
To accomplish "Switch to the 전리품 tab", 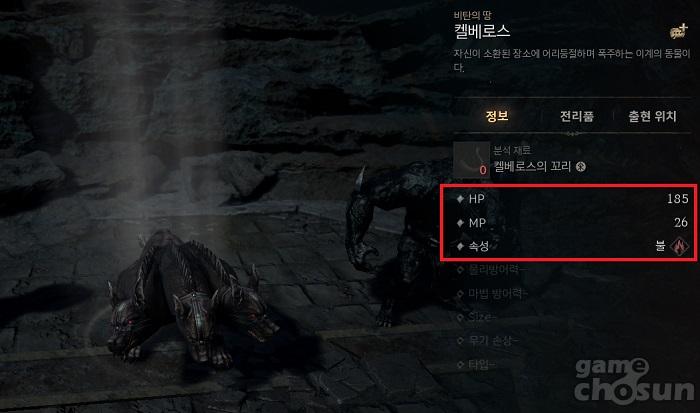I will point(577,117).
